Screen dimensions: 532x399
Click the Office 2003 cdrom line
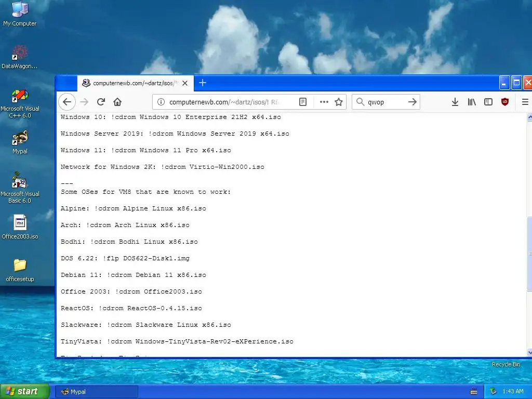(131, 292)
